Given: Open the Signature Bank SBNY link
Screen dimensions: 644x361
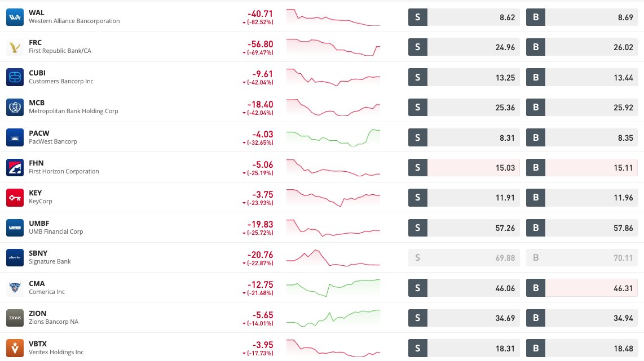Looking at the screenshot, I should [38, 253].
